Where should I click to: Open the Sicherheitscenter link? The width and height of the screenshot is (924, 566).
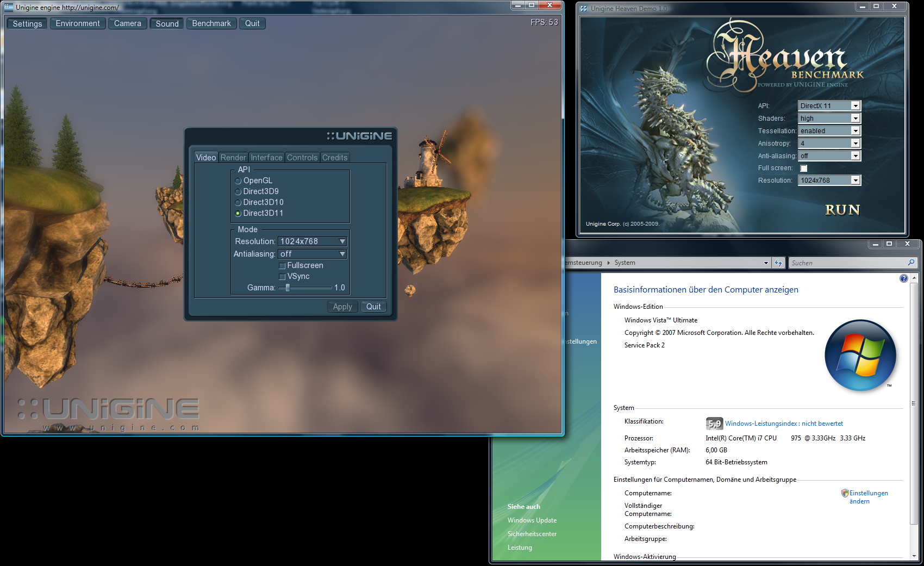coord(532,534)
